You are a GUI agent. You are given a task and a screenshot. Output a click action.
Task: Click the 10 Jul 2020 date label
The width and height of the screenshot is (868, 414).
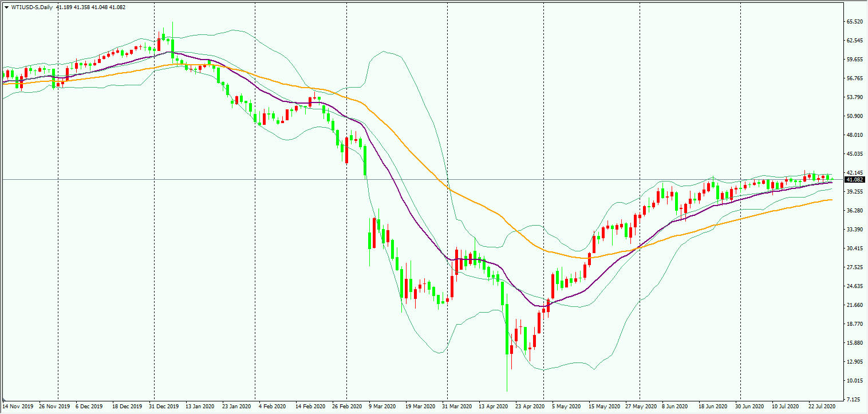[x=786, y=407]
